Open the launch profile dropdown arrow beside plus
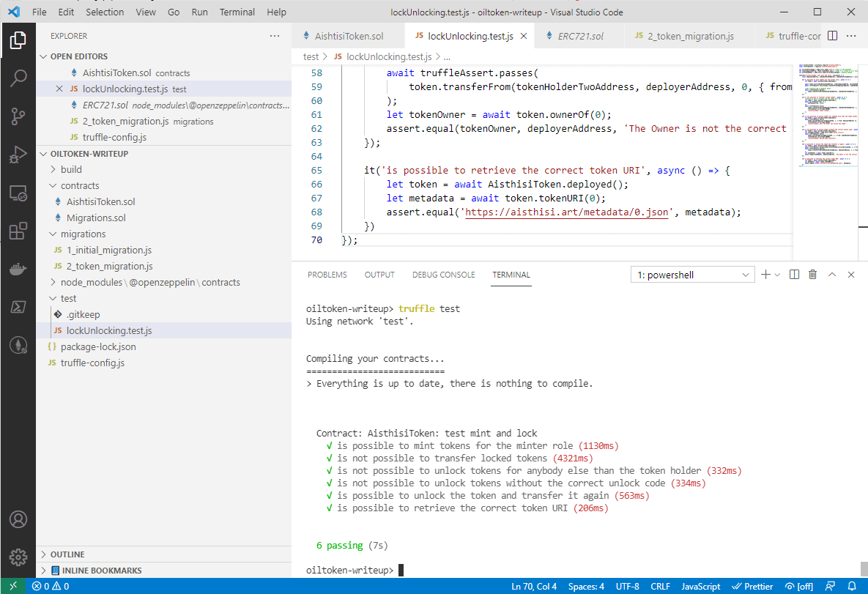This screenshot has height=594, width=868. click(x=777, y=275)
